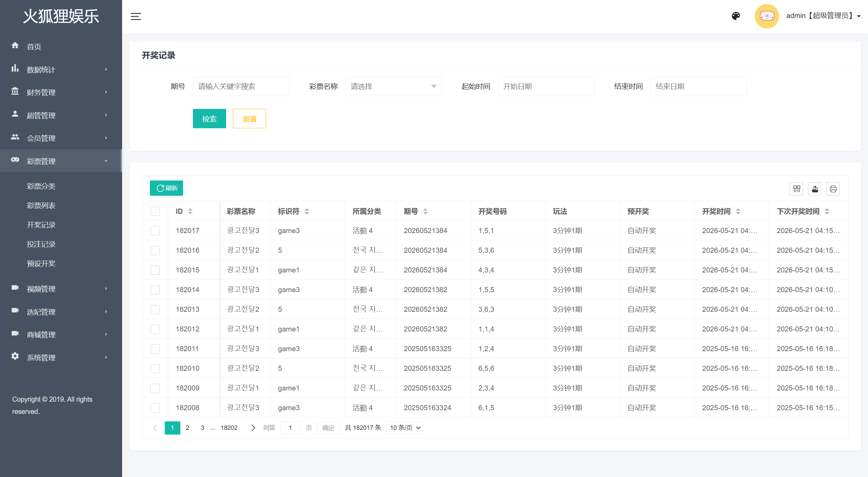
Task: Open the admin 超级管理员 user dropdown
Action: 823,16
